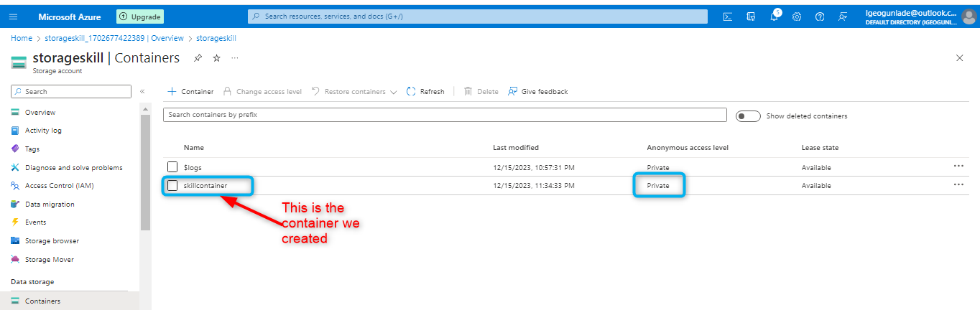Open Activity log in the sidebar
Image resolution: width=980 pixels, height=310 pixels.
coord(43,131)
